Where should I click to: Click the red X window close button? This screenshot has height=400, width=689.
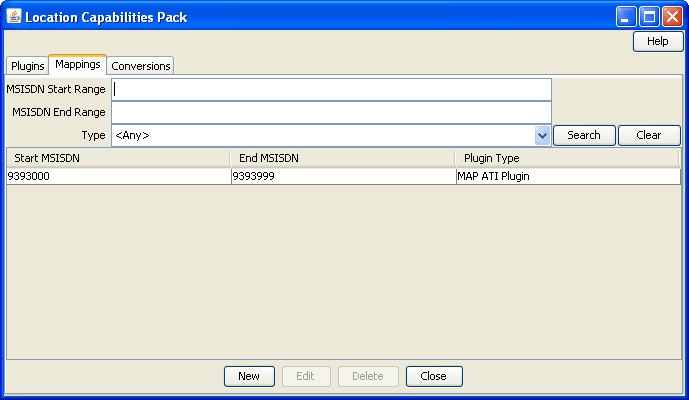tap(673, 17)
